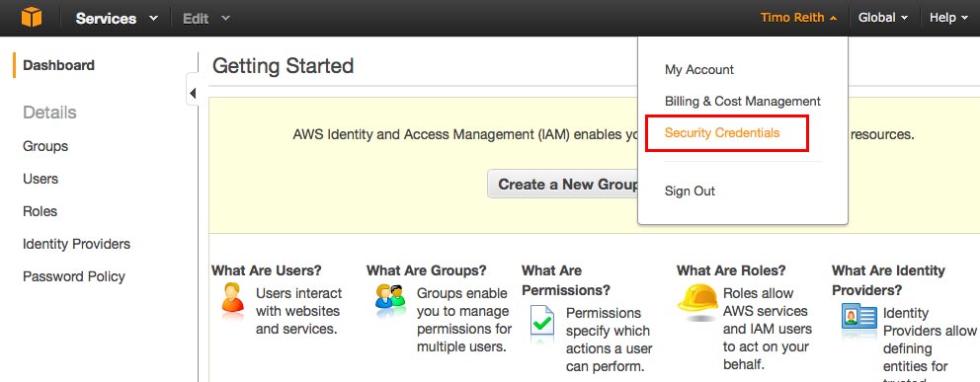Open Roles in the sidebar
Image resolution: width=980 pixels, height=382 pixels.
pos(40,211)
